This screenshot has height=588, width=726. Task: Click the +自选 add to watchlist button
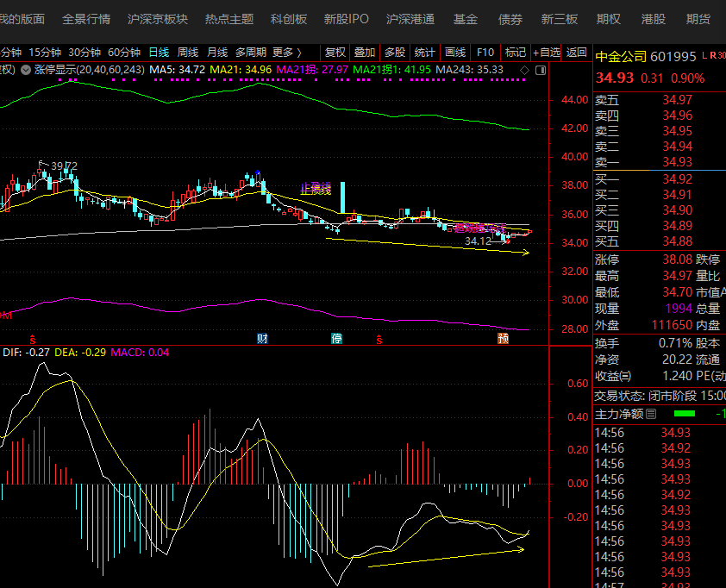[546, 53]
